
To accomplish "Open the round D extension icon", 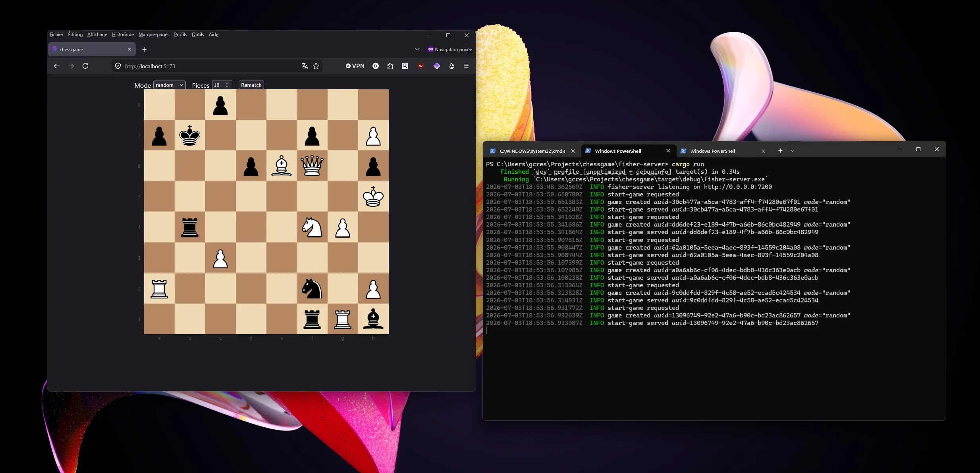I will [376, 66].
